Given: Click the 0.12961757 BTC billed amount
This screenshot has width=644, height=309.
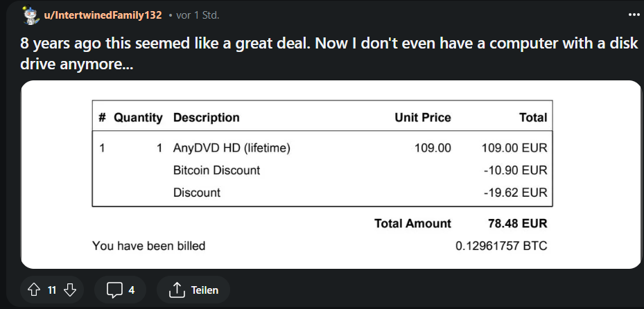Looking at the screenshot, I should click(501, 246).
